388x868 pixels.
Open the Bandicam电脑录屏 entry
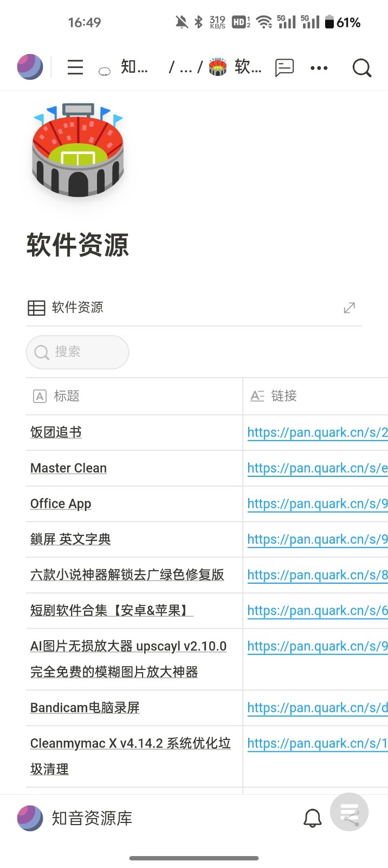85,708
